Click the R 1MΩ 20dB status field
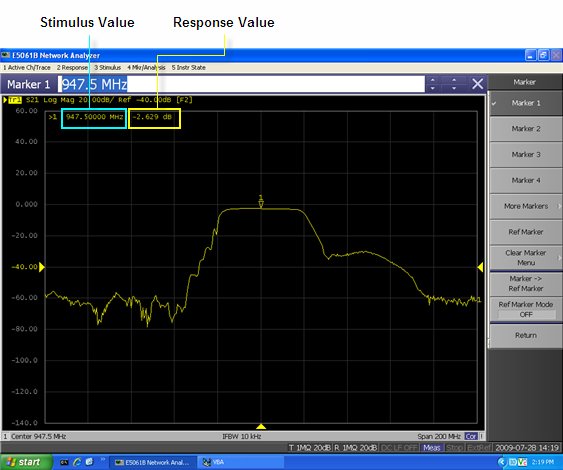Image resolution: width=563 pixels, height=470 pixels. click(355, 448)
